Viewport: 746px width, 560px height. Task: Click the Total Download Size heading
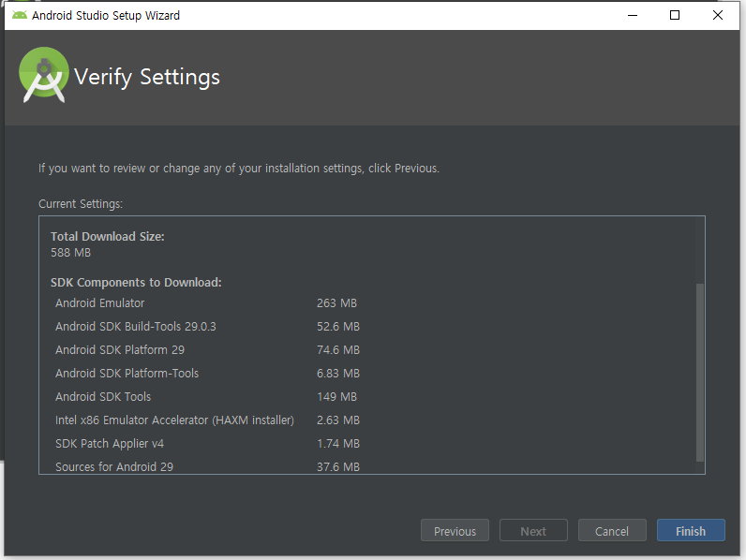pos(108,236)
